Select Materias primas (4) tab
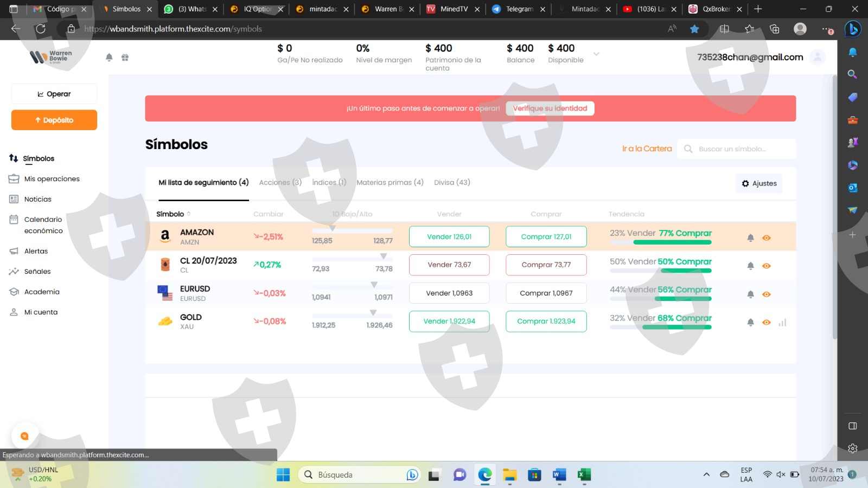Screen dimensions: 868x488 click(x=390, y=183)
